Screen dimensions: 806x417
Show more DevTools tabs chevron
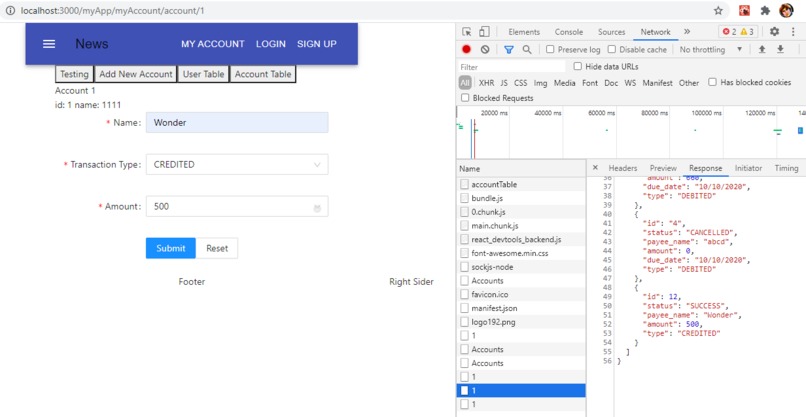(687, 32)
